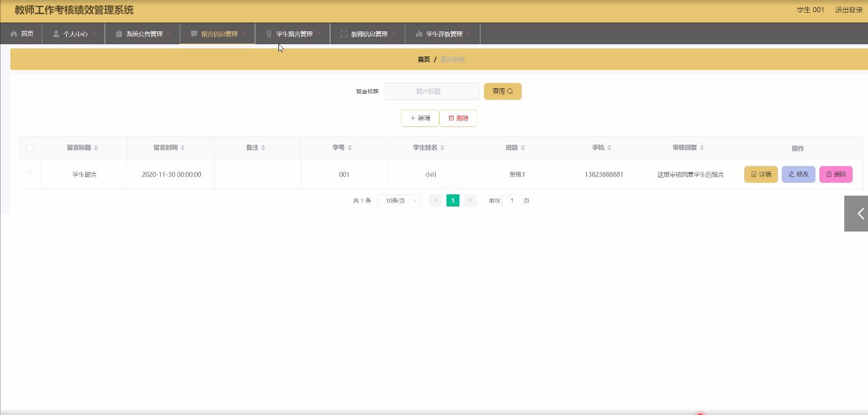Click the clipboard icon for 系统公告管理
This screenshot has height=415, width=868.
119,33
